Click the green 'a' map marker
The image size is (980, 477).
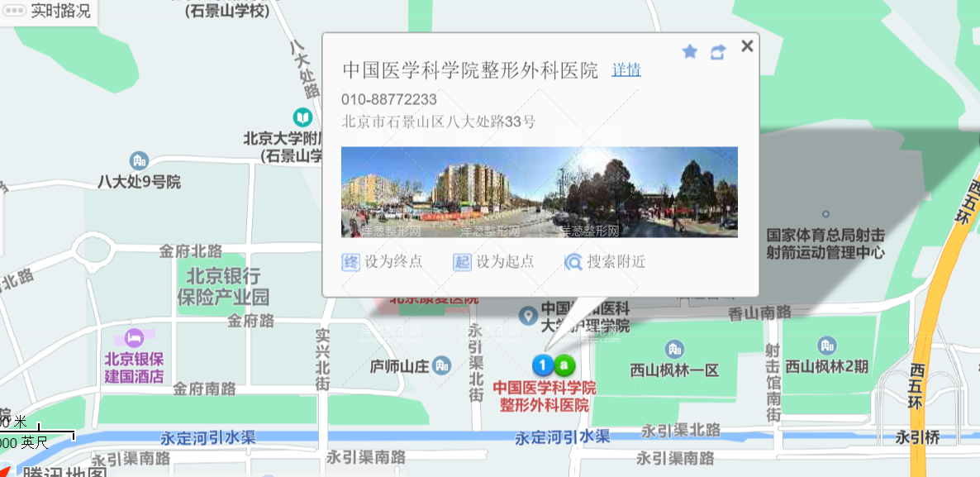(x=564, y=364)
